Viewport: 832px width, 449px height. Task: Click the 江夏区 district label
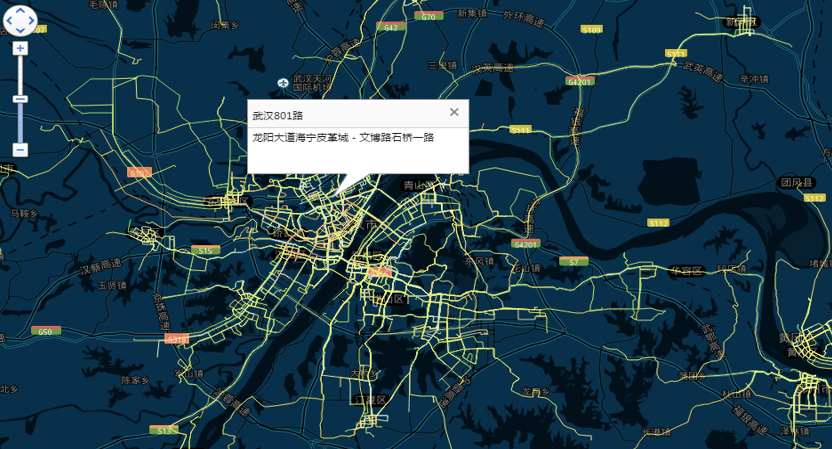click(370, 399)
